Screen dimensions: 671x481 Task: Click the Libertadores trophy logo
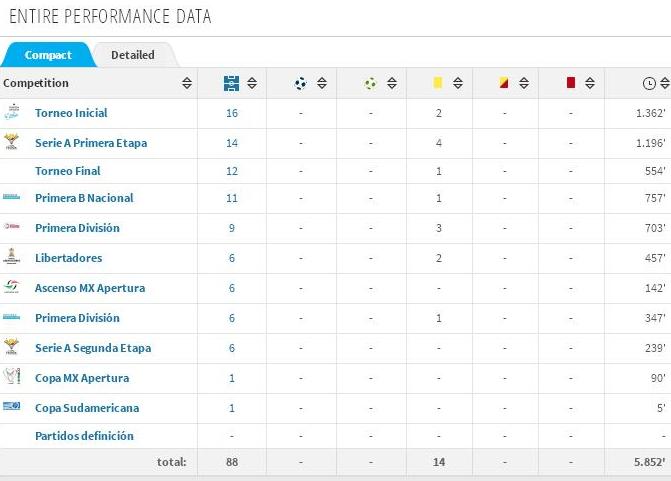12,255
